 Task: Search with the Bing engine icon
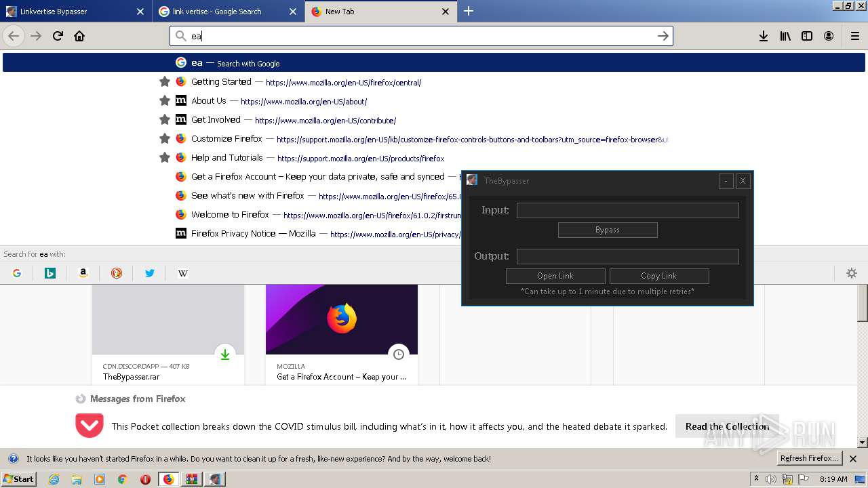(50, 273)
